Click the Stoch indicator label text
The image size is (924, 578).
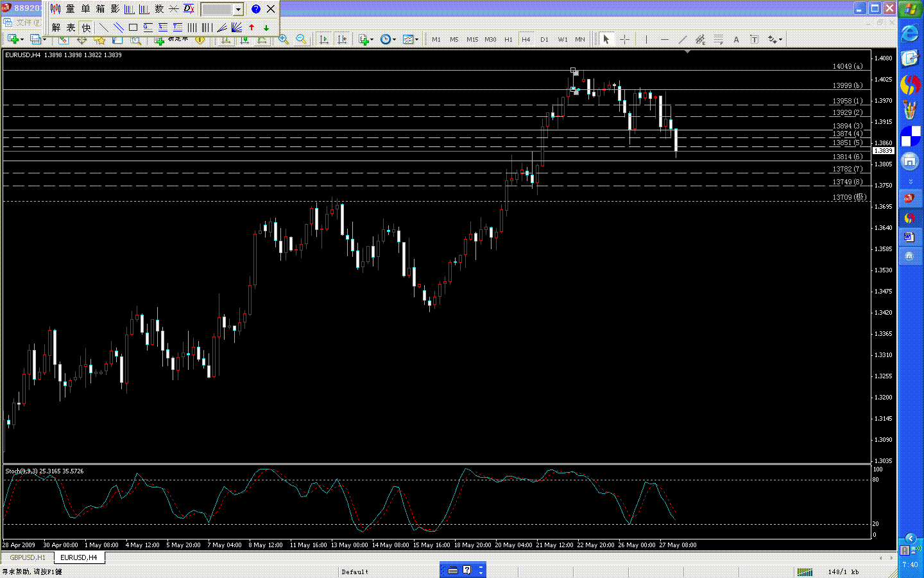tap(44, 471)
